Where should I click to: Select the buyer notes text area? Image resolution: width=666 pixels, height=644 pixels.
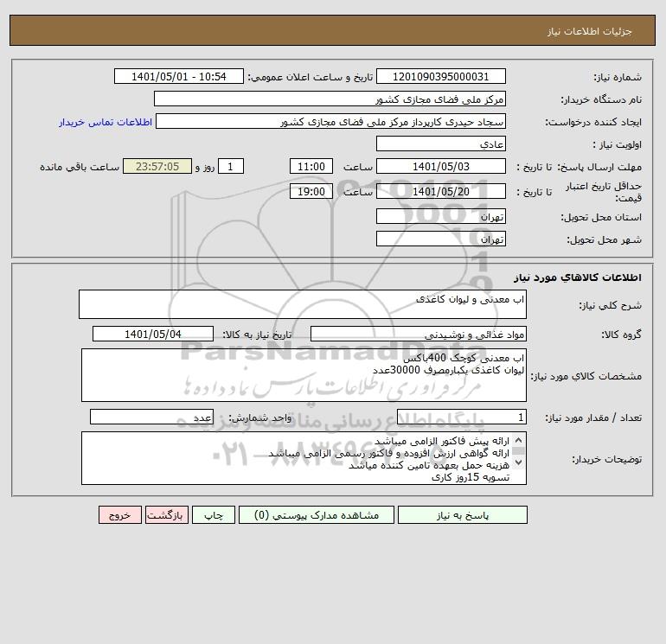click(304, 458)
